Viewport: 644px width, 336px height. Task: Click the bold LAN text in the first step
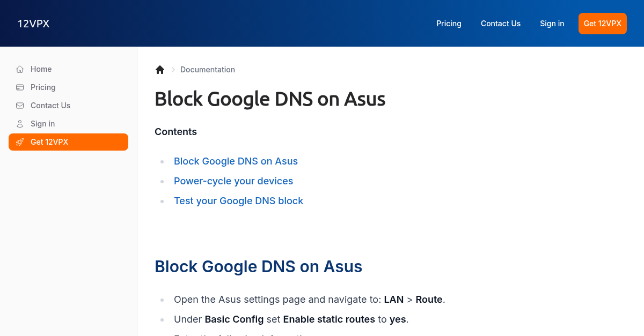394,300
